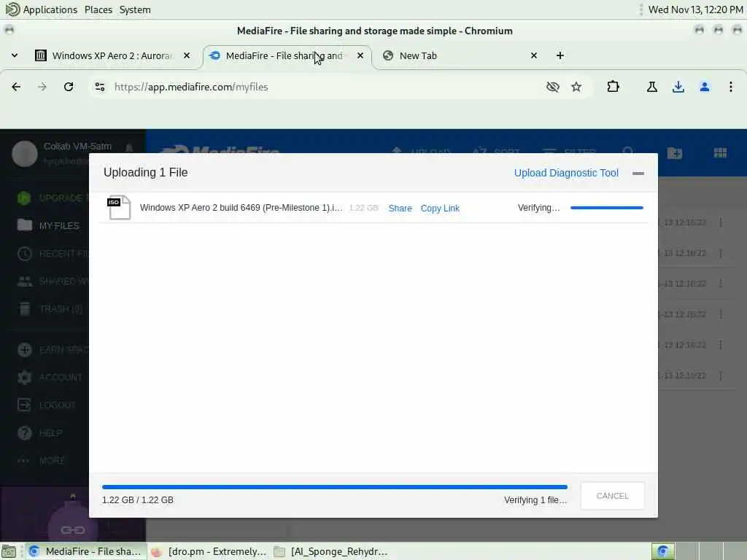The height and width of the screenshot is (560, 747).
Task: Open the Applications menu
Action: tap(42, 9)
